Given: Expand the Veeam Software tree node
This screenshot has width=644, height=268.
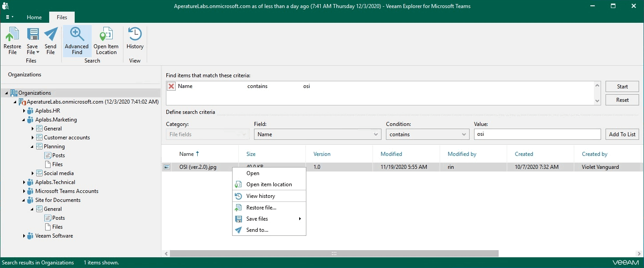Looking at the screenshot, I should point(24,236).
